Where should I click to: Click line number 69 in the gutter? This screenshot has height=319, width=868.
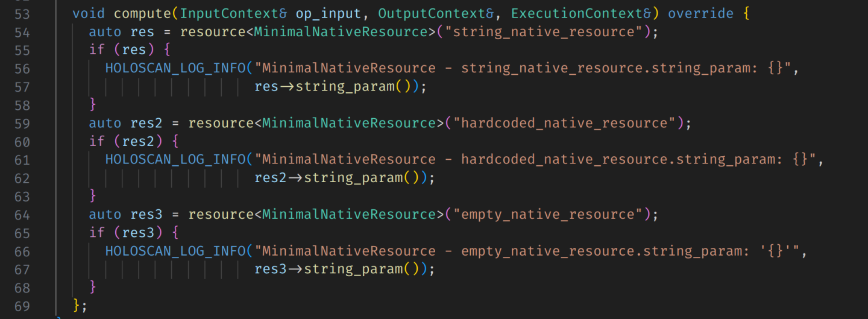pos(22,306)
